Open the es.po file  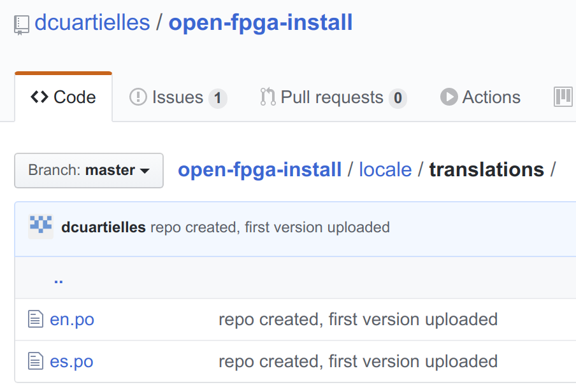(71, 361)
